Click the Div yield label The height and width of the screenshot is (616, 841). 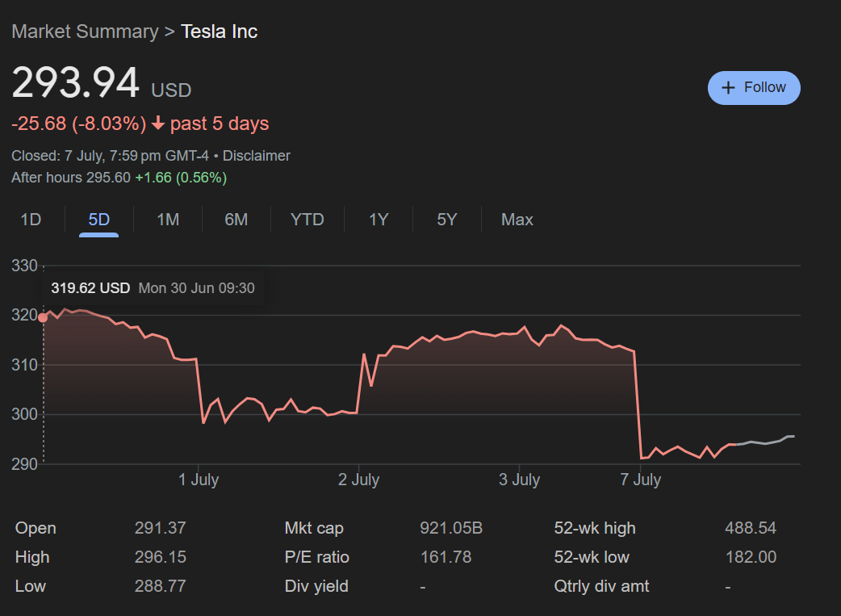point(316,586)
